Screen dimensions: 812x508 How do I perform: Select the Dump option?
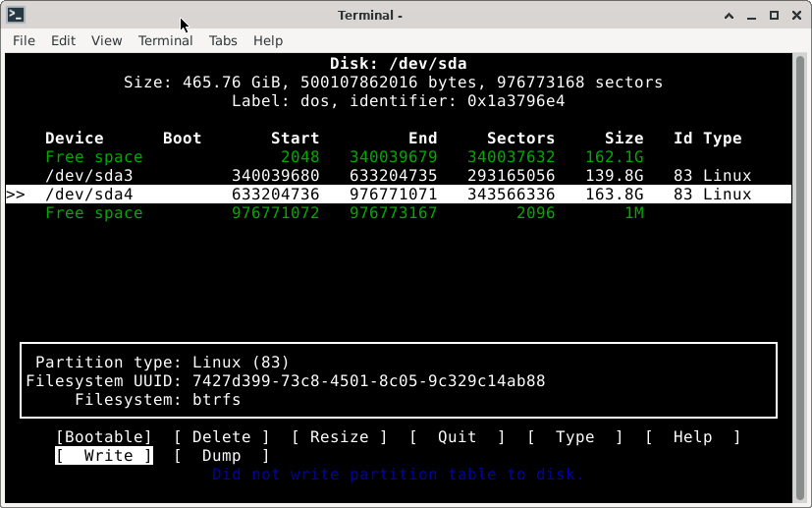pyautogui.click(x=221, y=456)
